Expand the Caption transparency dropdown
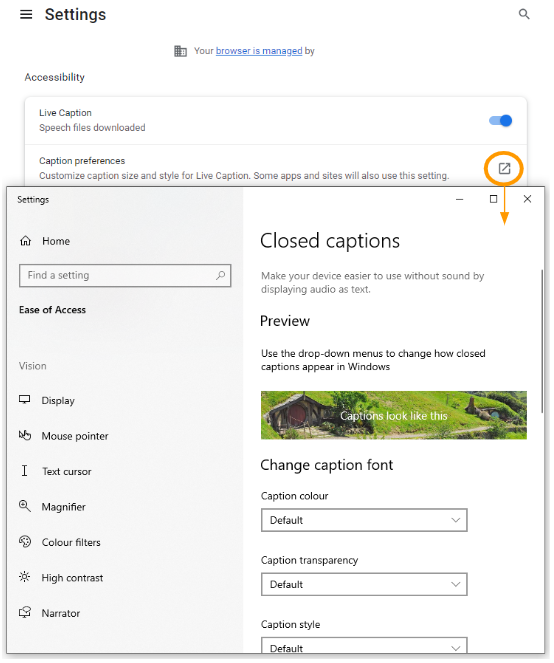 coord(364,584)
